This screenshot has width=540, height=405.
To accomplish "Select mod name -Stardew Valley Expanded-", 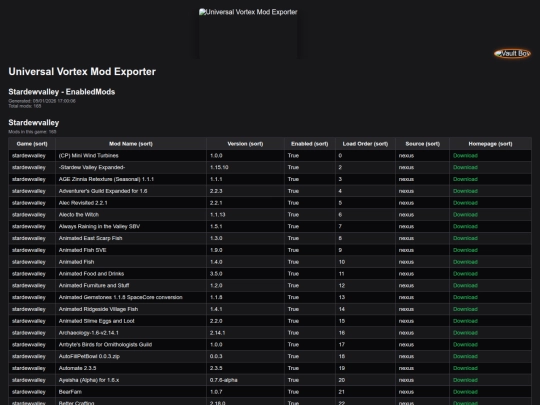I will click(92, 167).
